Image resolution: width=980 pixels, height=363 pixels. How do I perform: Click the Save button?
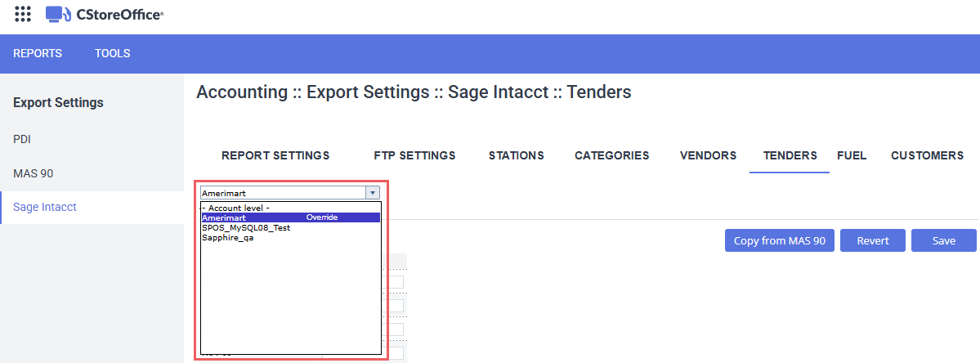coord(944,240)
